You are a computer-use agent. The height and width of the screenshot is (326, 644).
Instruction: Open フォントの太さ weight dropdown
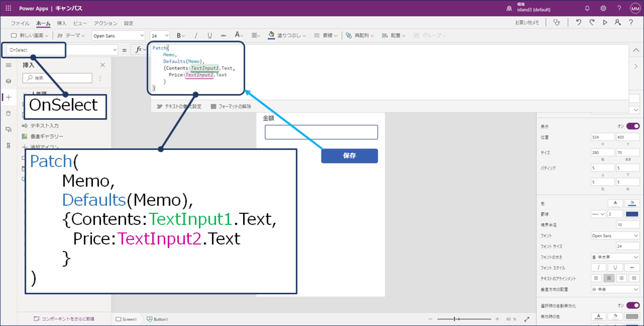click(615, 257)
